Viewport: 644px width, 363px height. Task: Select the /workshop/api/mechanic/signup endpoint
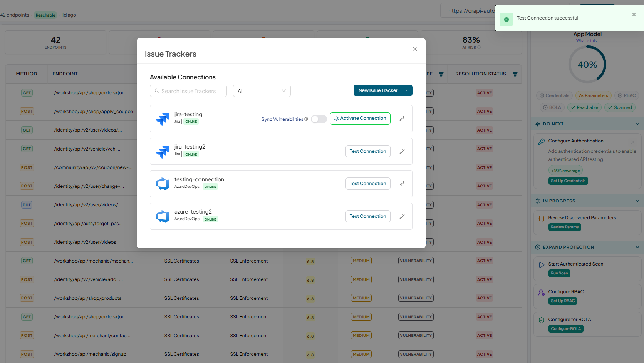pos(90,354)
